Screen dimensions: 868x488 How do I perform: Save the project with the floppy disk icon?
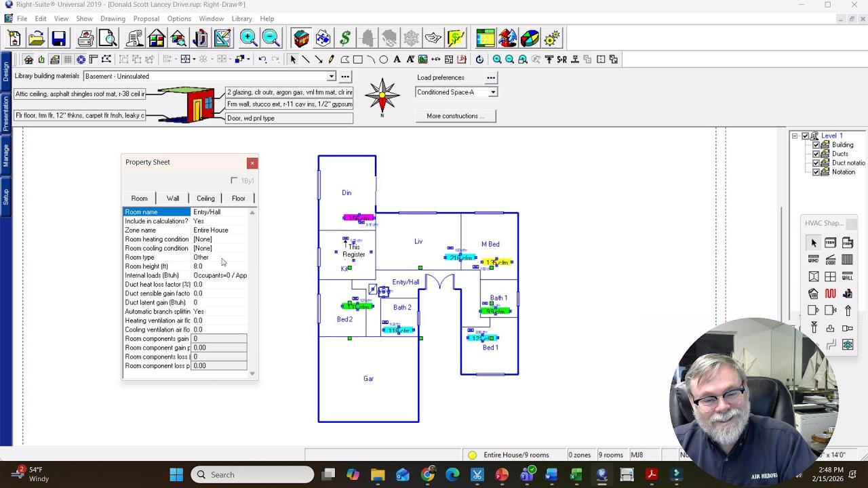(x=59, y=38)
